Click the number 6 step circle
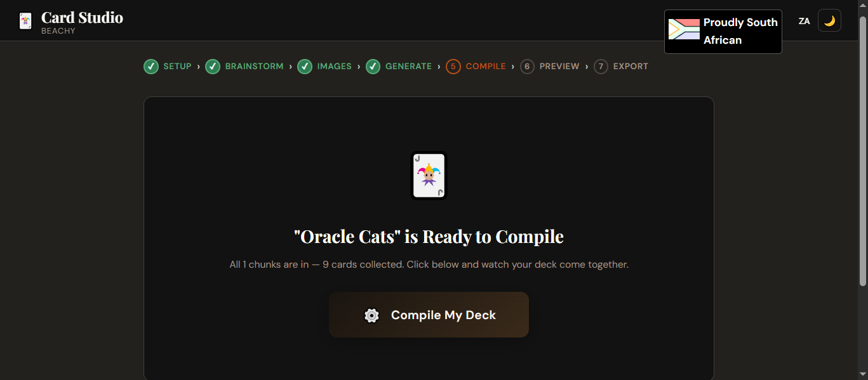Viewport: 868px width, 380px height. [527, 67]
